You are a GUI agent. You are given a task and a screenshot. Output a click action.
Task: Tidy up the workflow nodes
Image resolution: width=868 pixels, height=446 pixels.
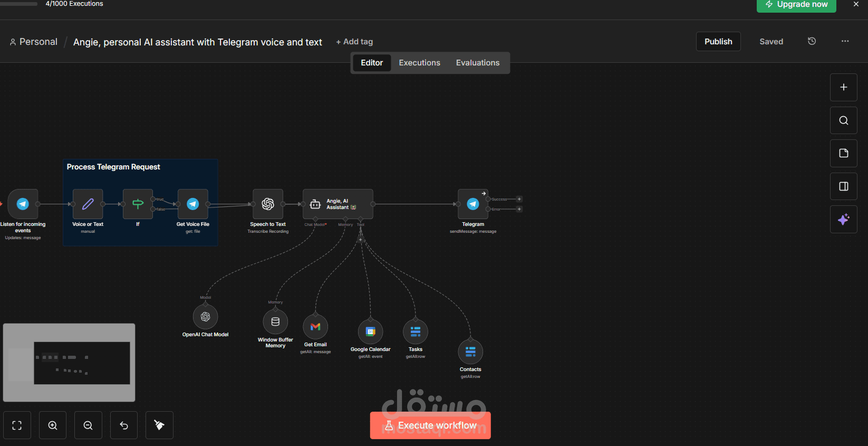tap(159, 425)
